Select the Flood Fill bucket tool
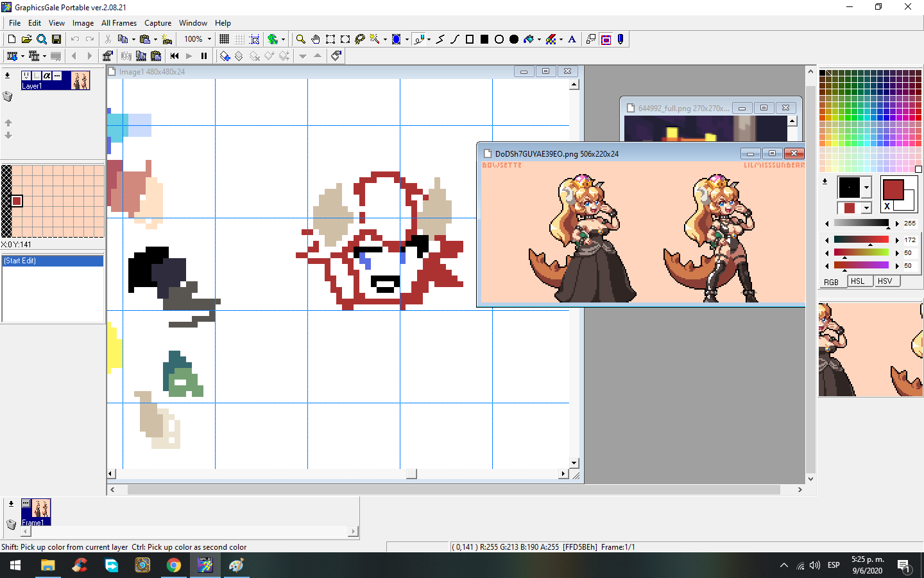Screen dimensions: 924x578 (529, 39)
